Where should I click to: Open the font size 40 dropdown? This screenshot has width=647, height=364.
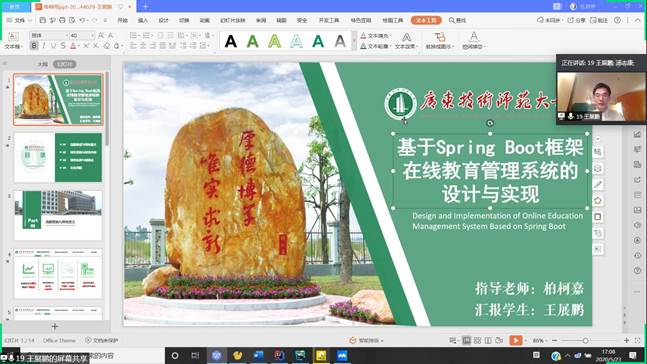(92, 35)
